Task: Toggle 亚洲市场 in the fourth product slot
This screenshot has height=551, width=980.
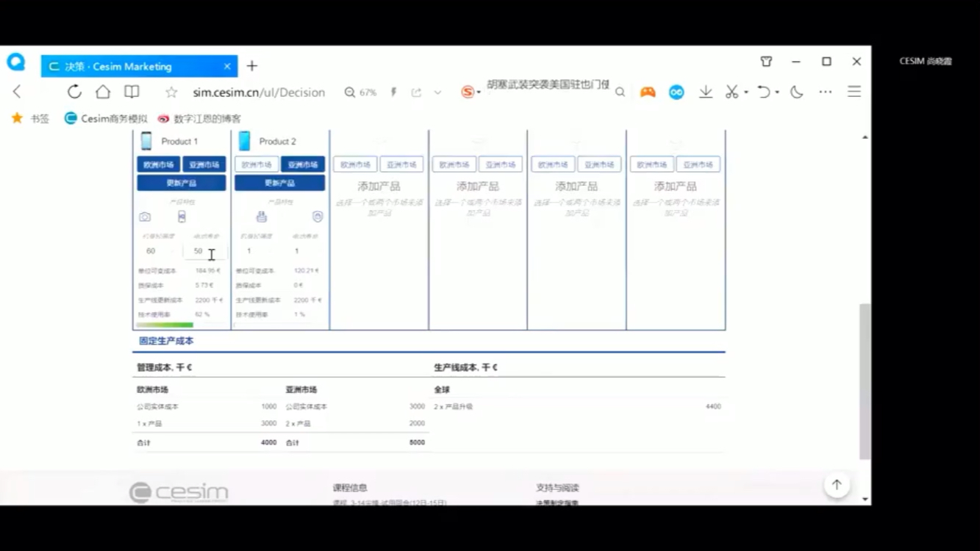Action: click(x=501, y=165)
